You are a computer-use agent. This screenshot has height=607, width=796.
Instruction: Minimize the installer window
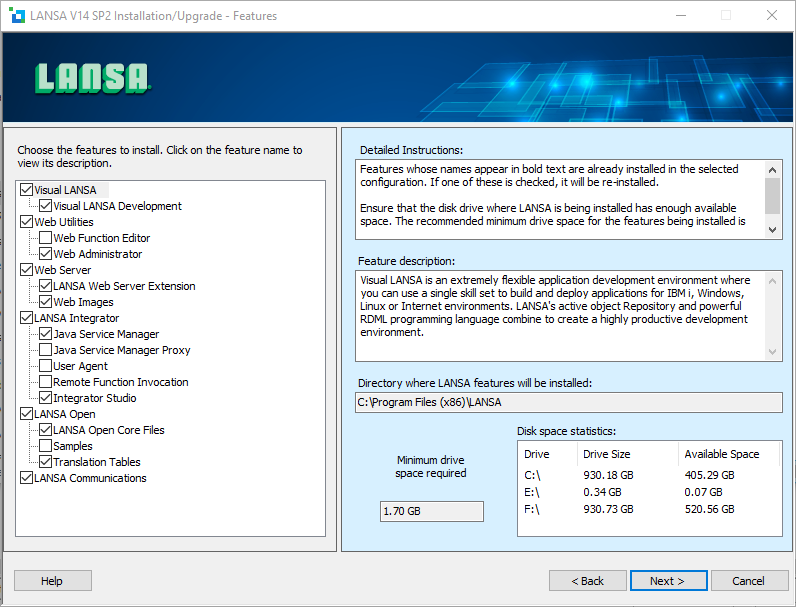681,15
